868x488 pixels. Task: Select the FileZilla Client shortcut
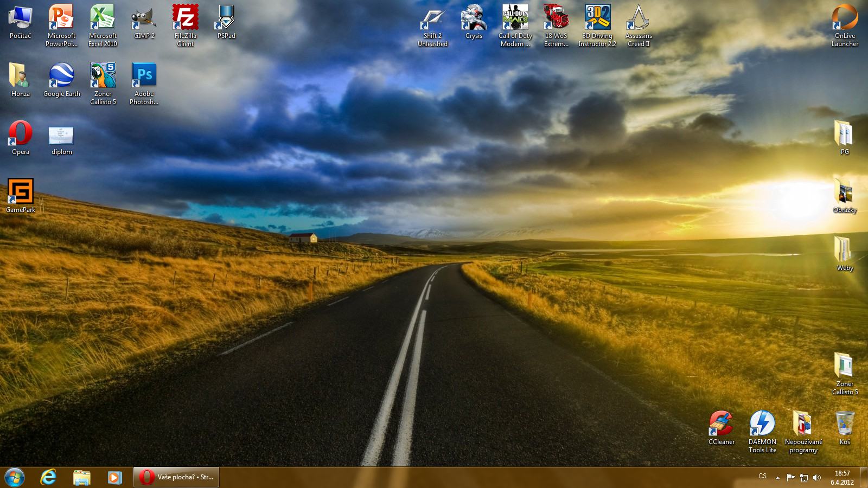(x=185, y=19)
